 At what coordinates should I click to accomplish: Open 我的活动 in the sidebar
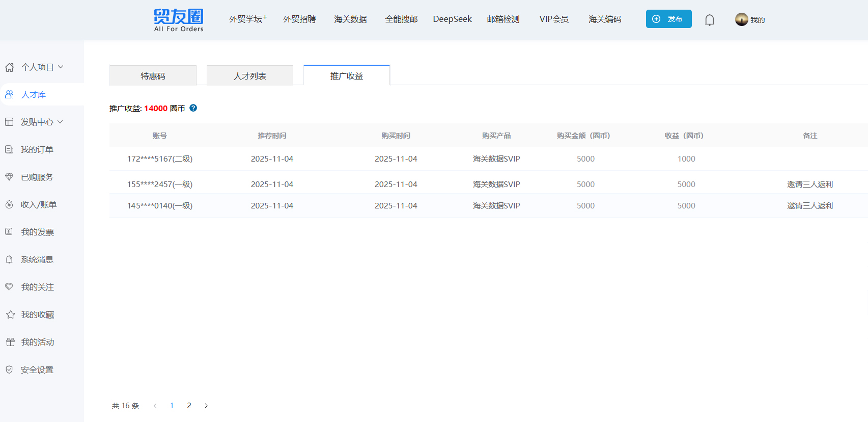point(37,342)
